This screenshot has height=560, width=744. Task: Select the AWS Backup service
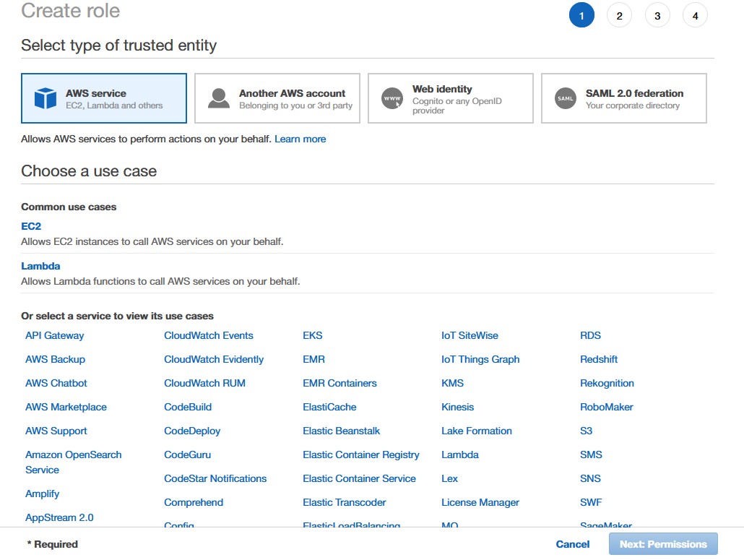(55, 359)
